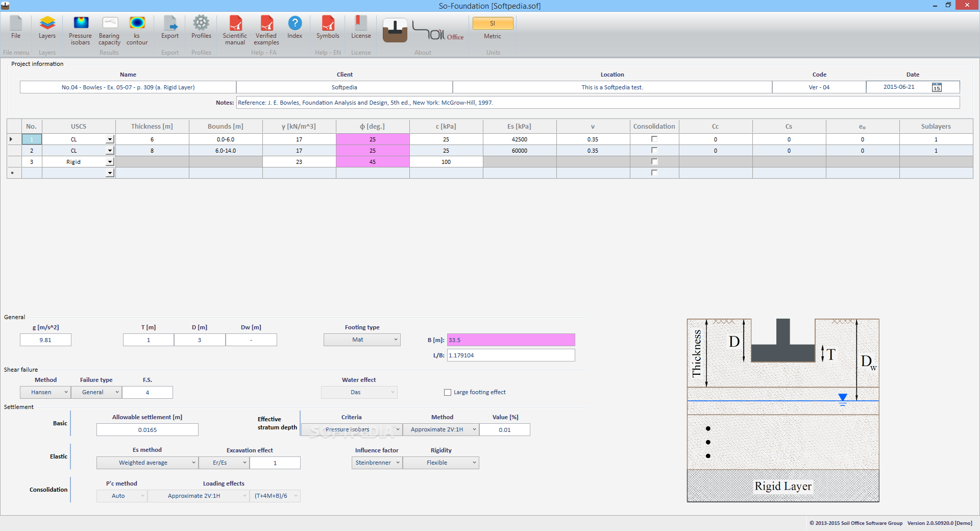The width and height of the screenshot is (980, 531).
Task: Open USCS dropdown for Rigid row
Action: point(110,162)
